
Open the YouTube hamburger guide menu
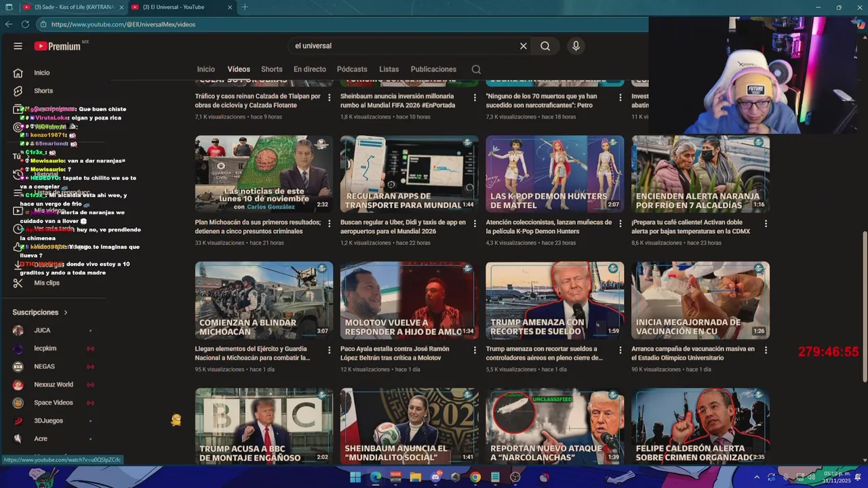click(18, 46)
